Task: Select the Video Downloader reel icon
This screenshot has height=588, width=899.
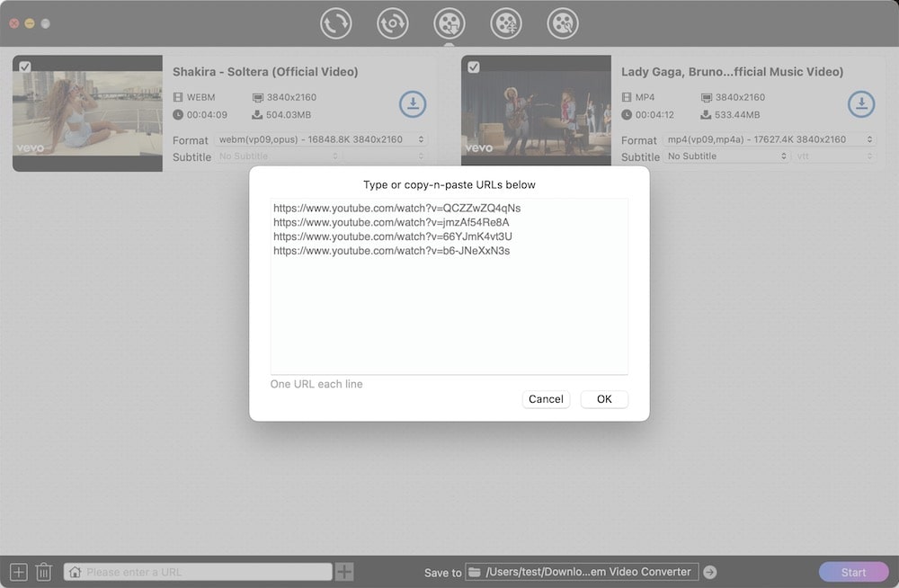Action: pos(449,23)
